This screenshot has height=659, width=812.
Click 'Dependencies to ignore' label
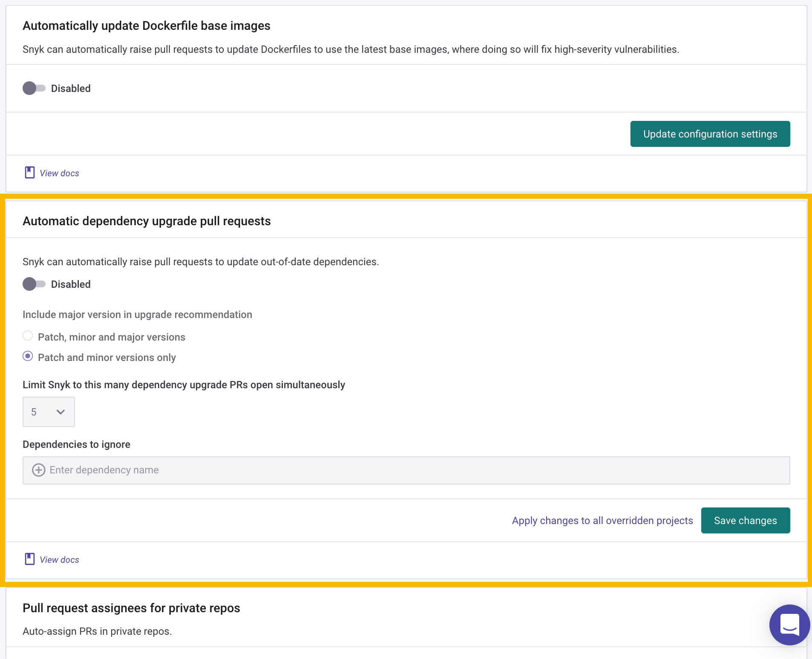tap(76, 444)
